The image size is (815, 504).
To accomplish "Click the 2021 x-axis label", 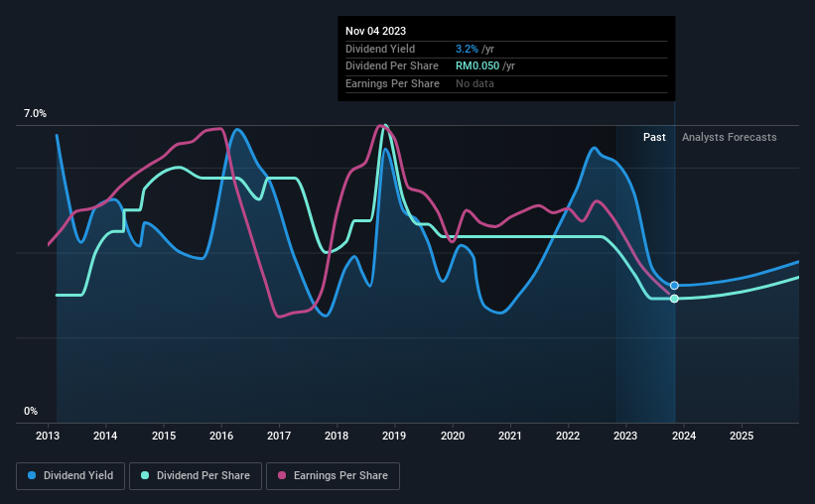I will (x=510, y=436).
